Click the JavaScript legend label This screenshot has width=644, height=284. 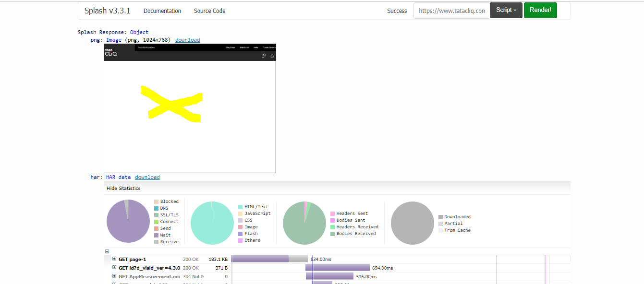click(x=257, y=213)
